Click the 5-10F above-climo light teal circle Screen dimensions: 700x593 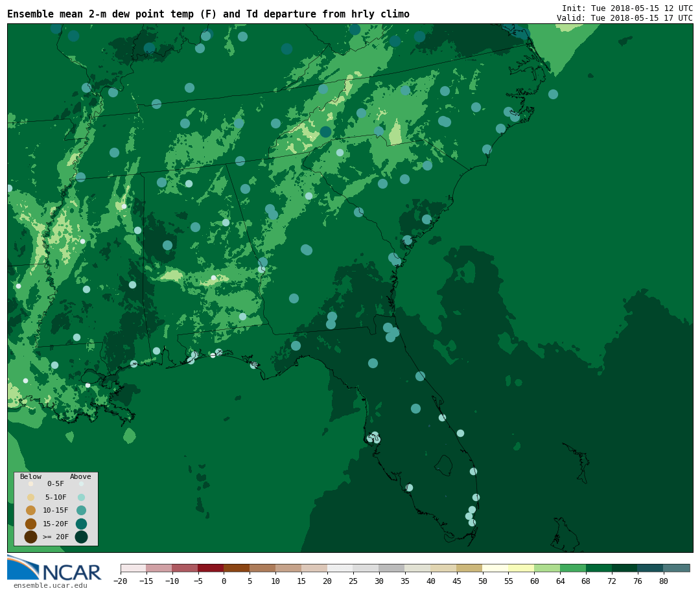(81, 497)
